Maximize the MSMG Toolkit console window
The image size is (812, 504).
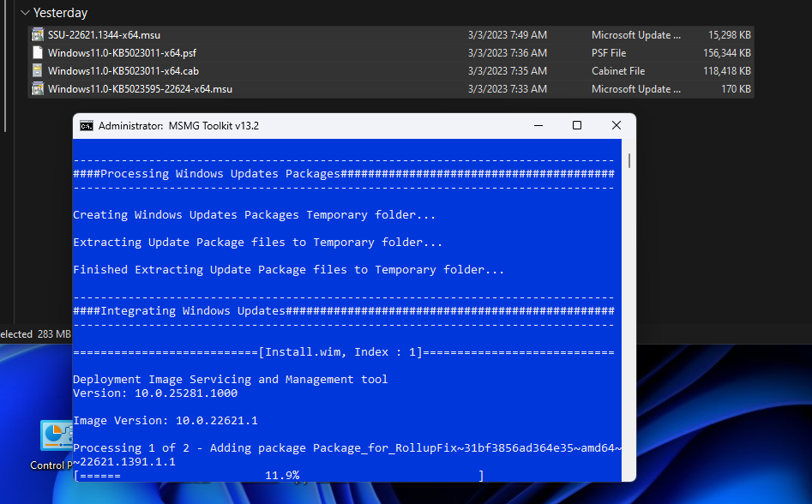click(577, 125)
